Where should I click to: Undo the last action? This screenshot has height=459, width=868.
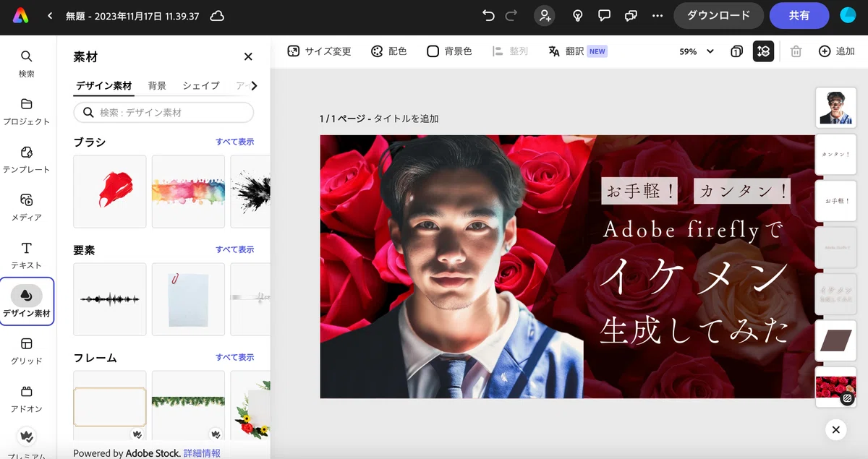pos(488,15)
